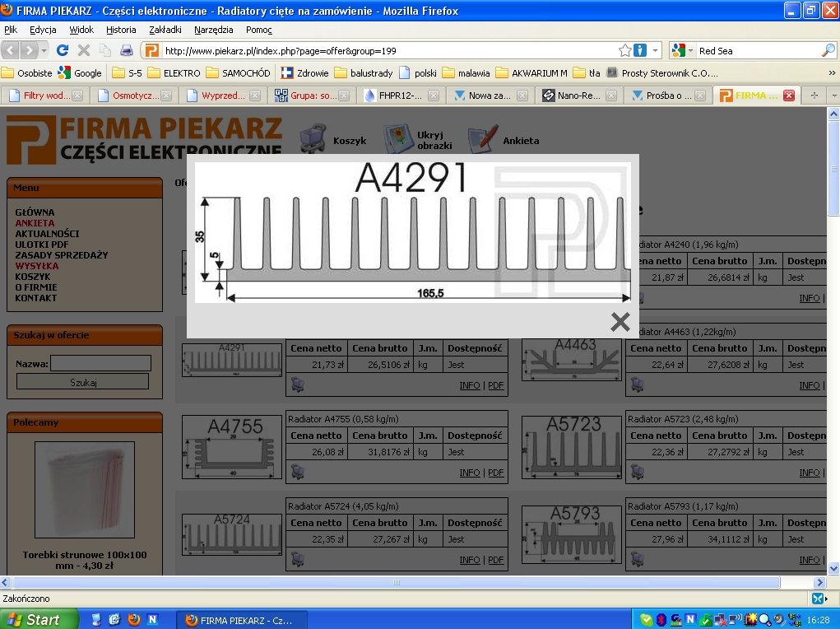Click the search magnifier icon

tap(828, 50)
